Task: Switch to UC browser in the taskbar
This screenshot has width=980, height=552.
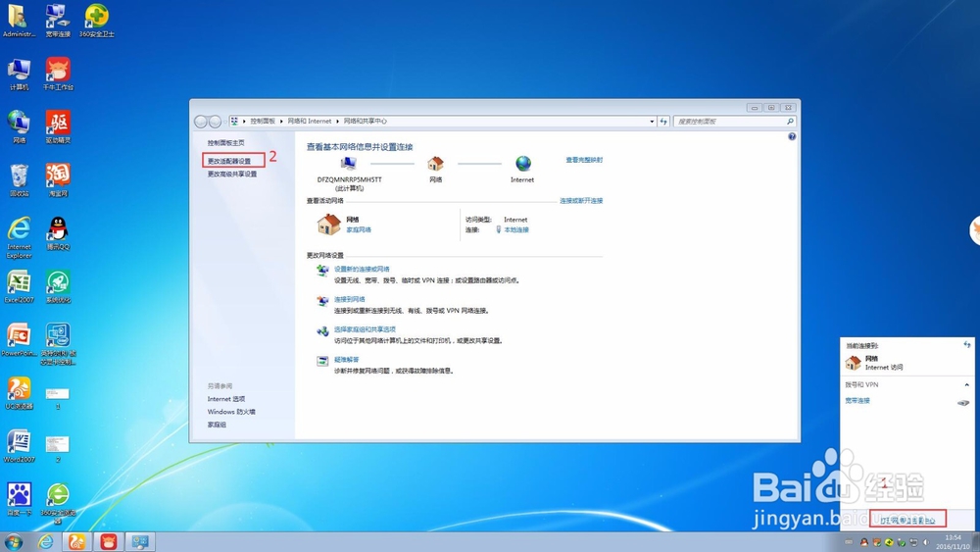Action: point(76,541)
